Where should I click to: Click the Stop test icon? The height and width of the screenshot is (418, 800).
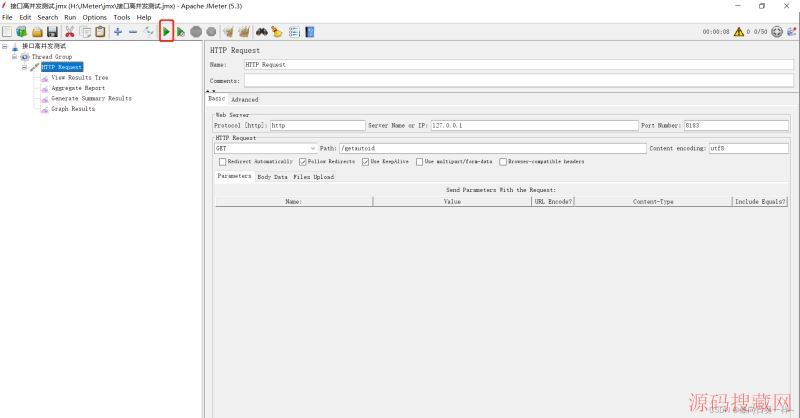196,32
